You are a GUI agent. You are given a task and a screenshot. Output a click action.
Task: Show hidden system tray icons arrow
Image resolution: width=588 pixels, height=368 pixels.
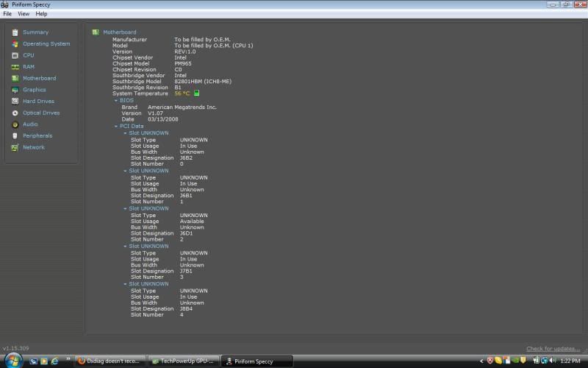pyautogui.click(x=481, y=361)
